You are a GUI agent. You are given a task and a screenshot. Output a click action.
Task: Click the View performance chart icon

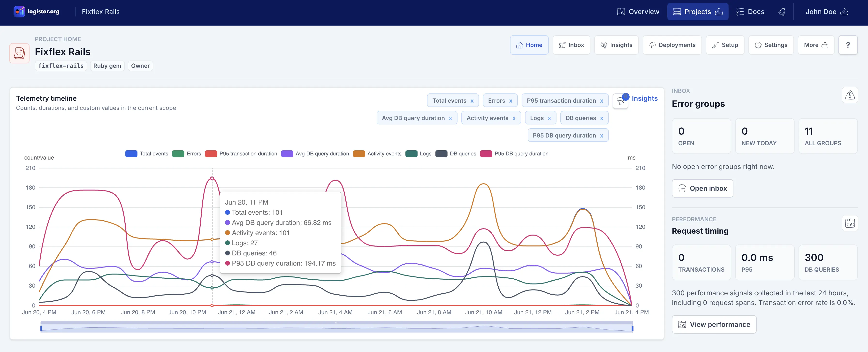click(x=682, y=324)
